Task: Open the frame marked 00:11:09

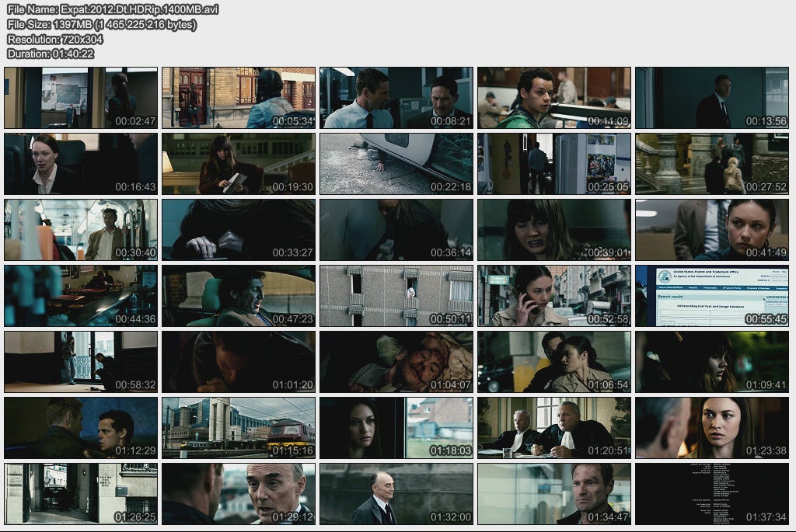Action: point(554,98)
